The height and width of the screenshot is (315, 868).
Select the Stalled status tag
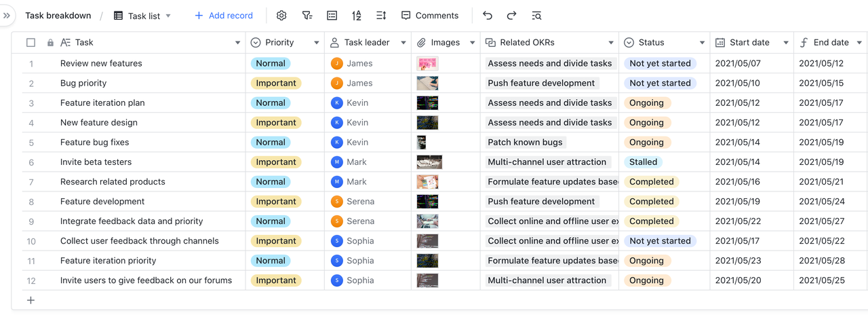click(x=643, y=162)
